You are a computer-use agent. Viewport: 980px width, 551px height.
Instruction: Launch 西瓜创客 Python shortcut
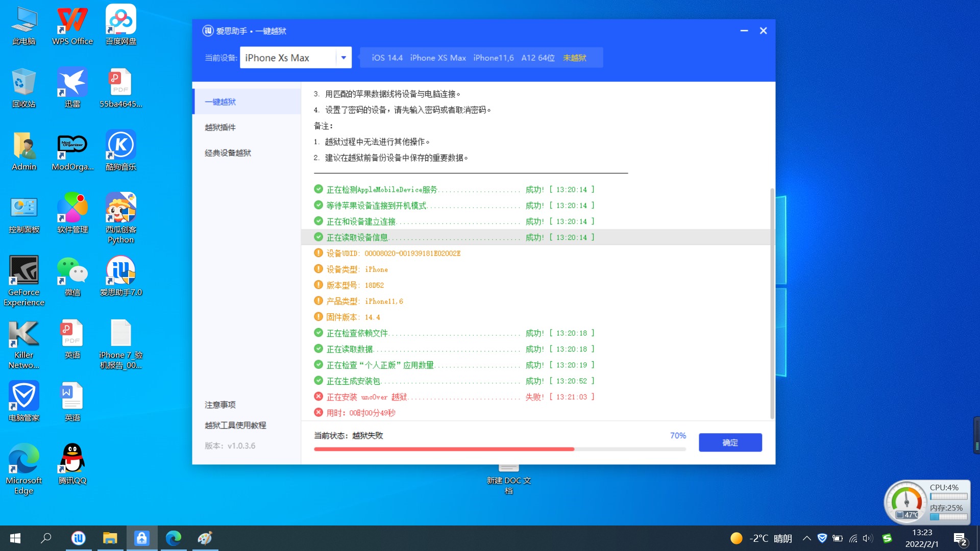click(121, 218)
